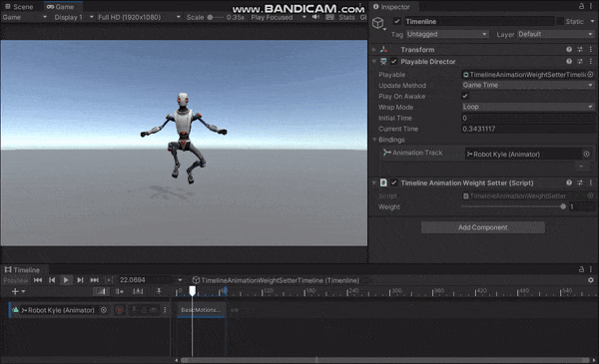Toggle play range button in Timeline
This screenshot has width=599, height=364.
[109, 280]
